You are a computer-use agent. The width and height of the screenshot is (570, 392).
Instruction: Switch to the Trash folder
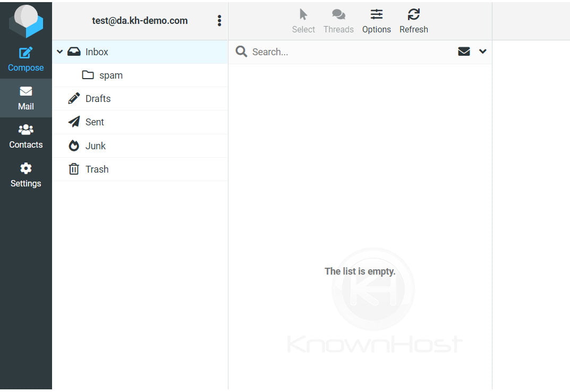click(97, 169)
